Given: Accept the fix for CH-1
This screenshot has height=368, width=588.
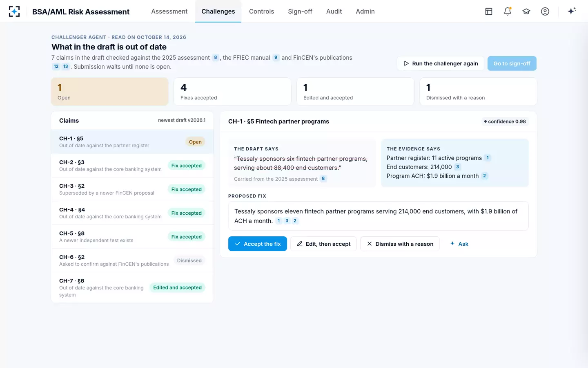Looking at the screenshot, I should pos(258,244).
